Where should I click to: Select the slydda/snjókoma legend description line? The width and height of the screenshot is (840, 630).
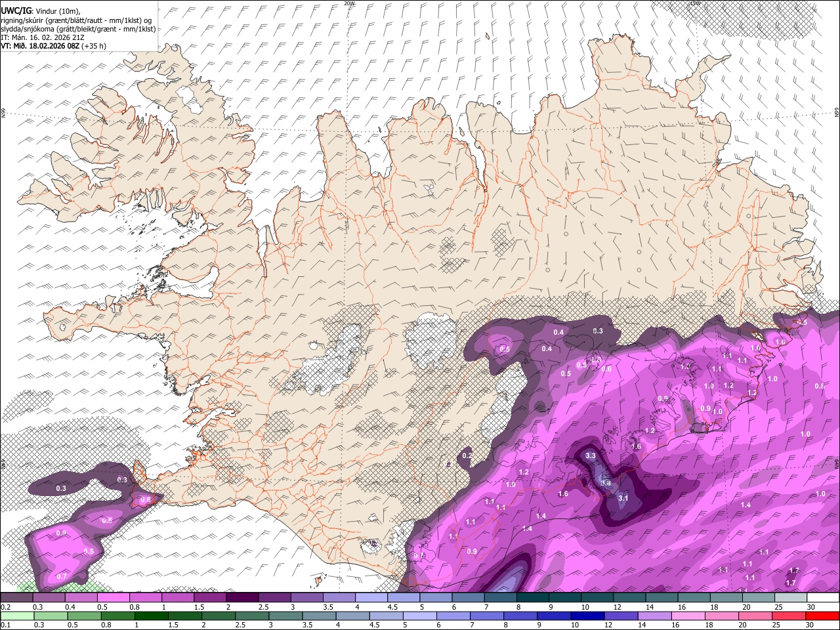(78, 29)
